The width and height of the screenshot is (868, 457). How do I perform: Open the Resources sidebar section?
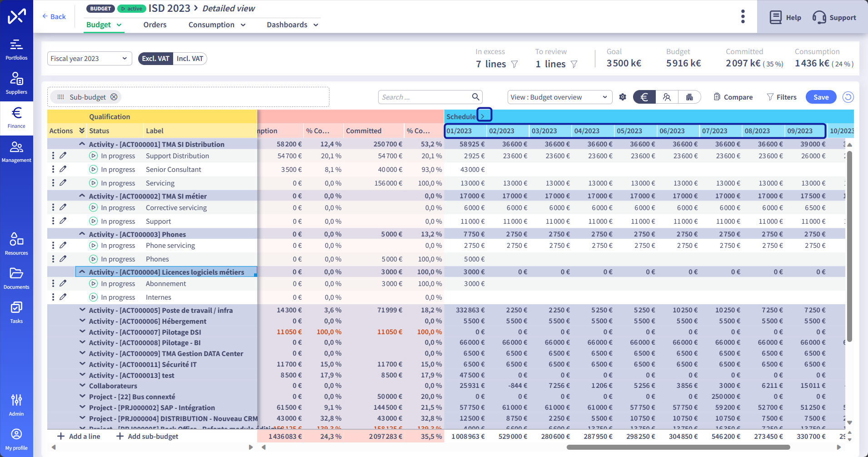pyautogui.click(x=16, y=245)
